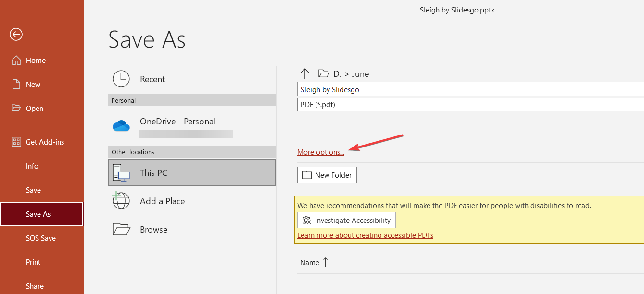This screenshot has width=644, height=294.
Task: Select This PC location
Action: tap(192, 172)
